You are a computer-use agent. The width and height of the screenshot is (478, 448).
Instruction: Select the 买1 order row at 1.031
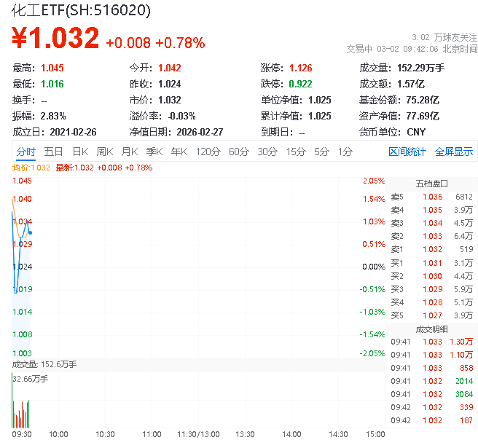(431, 263)
